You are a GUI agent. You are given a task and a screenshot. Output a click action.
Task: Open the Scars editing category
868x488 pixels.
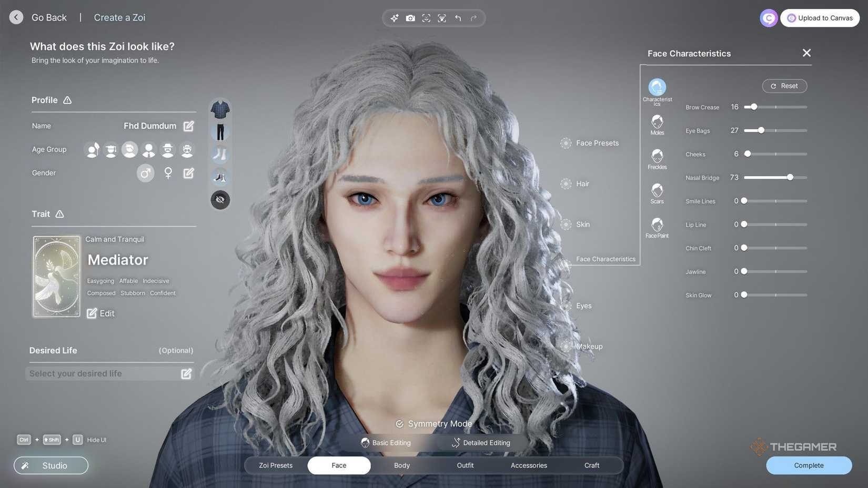click(x=657, y=190)
